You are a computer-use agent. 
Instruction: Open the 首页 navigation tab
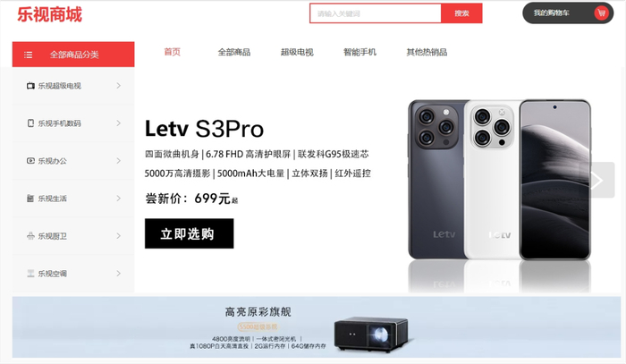[172, 52]
